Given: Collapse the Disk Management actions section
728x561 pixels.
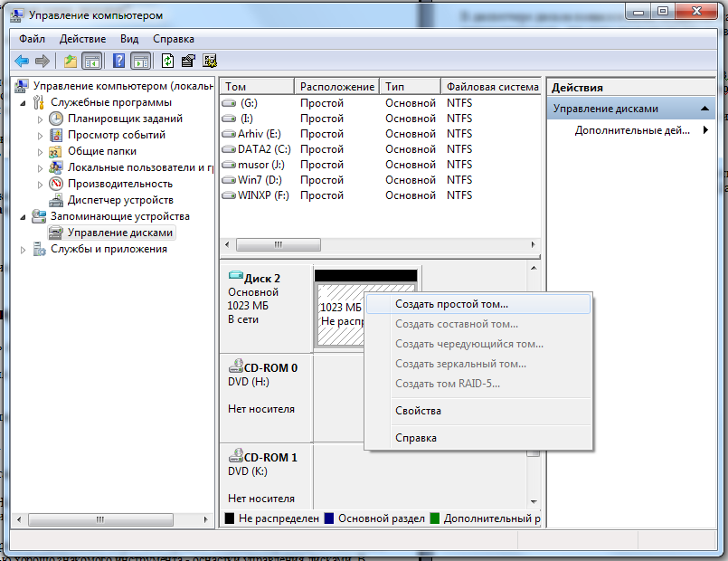Looking at the screenshot, I should pyautogui.click(x=704, y=109).
